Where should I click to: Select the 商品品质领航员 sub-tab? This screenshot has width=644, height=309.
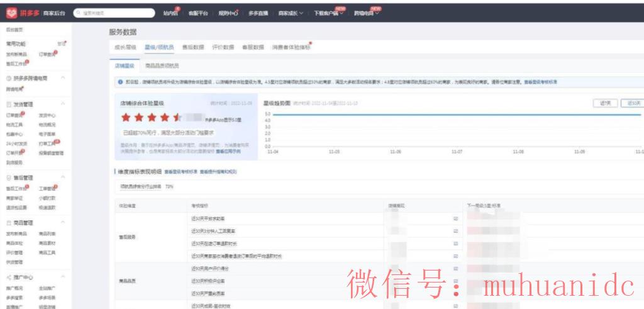pos(162,65)
